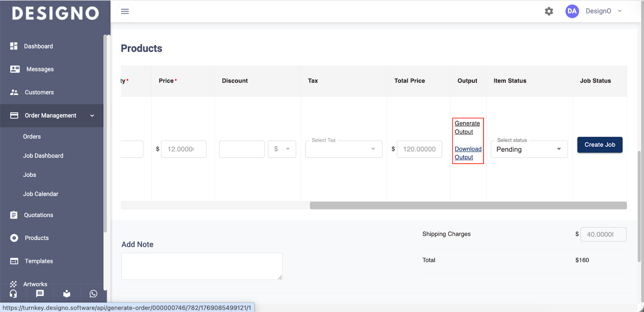This screenshot has height=312, width=644.
Task: Open the chat bubble icon
Action: (40, 294)
